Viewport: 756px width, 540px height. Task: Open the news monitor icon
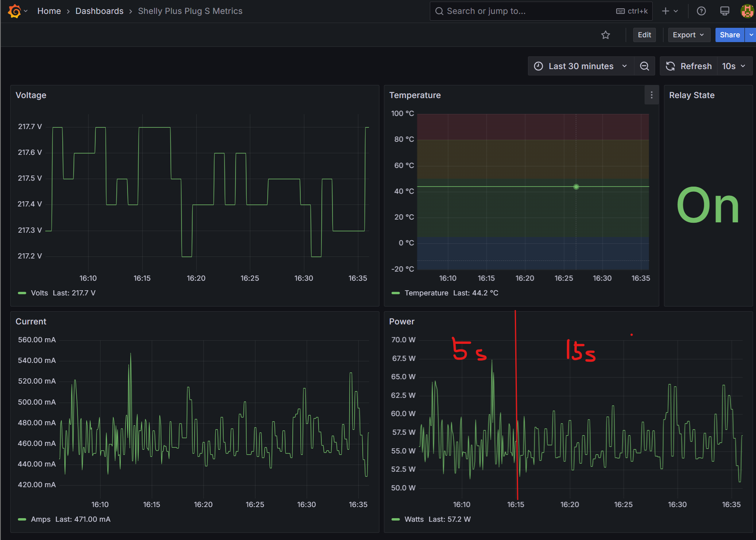pyautogui.click(x=725, y=11)
